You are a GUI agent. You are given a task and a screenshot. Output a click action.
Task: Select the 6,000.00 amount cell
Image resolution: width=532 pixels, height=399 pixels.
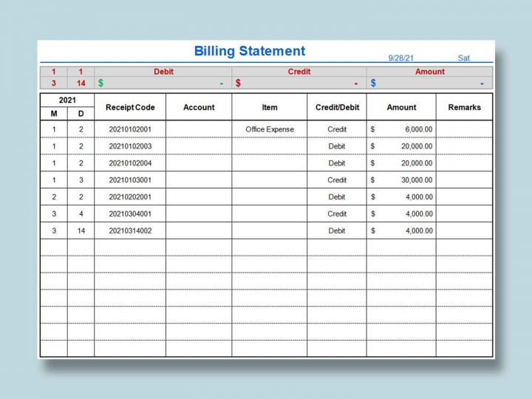(x=401, y=129)
